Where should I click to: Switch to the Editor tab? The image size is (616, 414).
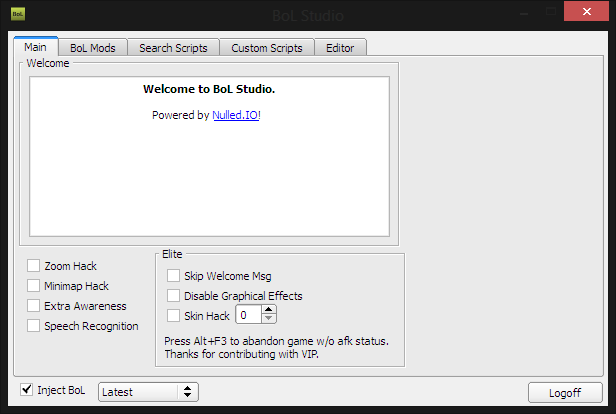[340, 48]
